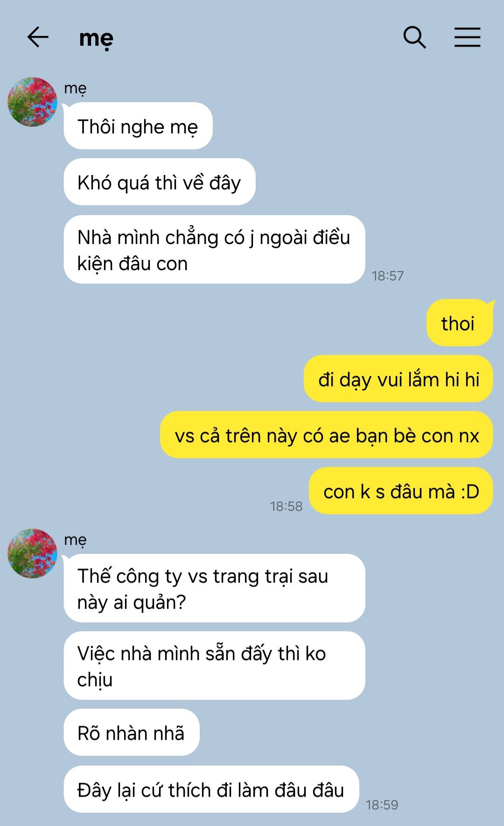Select message 'Rõ nhàn nhã'
504x826 pixels.
point(132,733)
